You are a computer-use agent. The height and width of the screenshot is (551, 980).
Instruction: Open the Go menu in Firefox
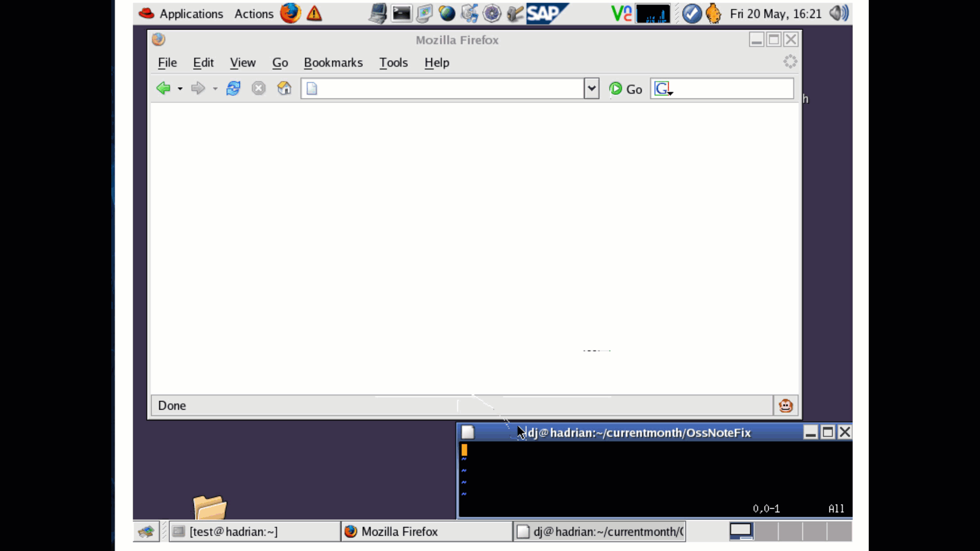[x=280, y=63]
